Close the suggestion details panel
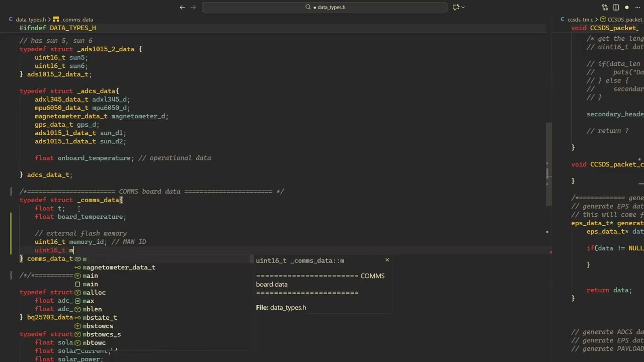644x362 pixels. point(387,260)
